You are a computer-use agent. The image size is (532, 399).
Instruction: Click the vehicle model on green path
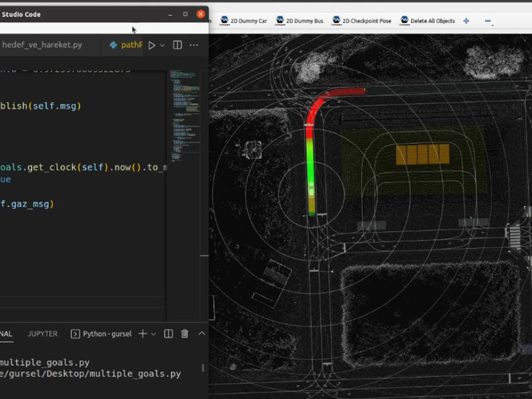(x=311, y=190)
